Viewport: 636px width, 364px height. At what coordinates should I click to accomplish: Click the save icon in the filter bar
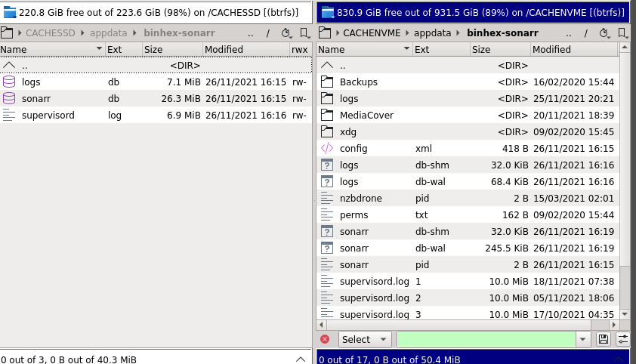tap(604, 339)
